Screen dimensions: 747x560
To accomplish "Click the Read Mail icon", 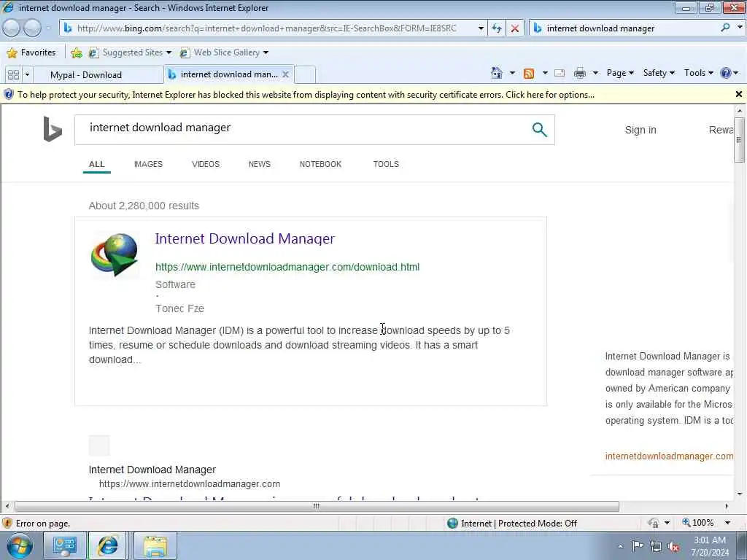I will point(560,73).
